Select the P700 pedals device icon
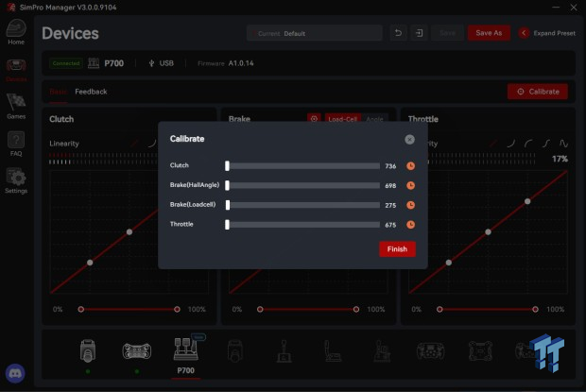 pyautogui.click(x=186, y=349)
